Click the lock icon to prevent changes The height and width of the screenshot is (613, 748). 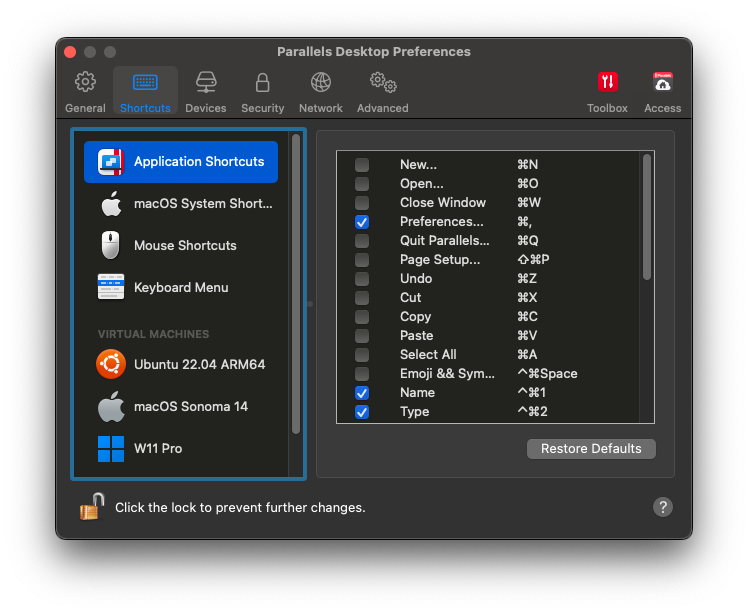[92, 507]
